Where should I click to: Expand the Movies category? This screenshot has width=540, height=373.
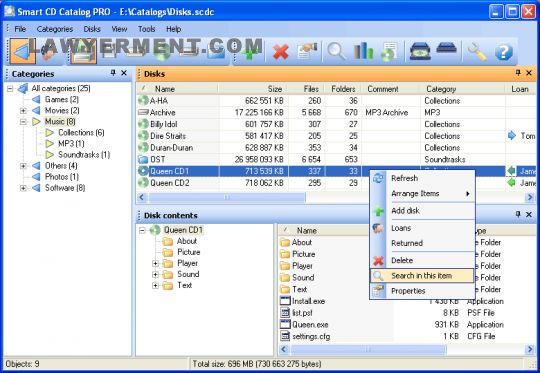pos(23,111)
